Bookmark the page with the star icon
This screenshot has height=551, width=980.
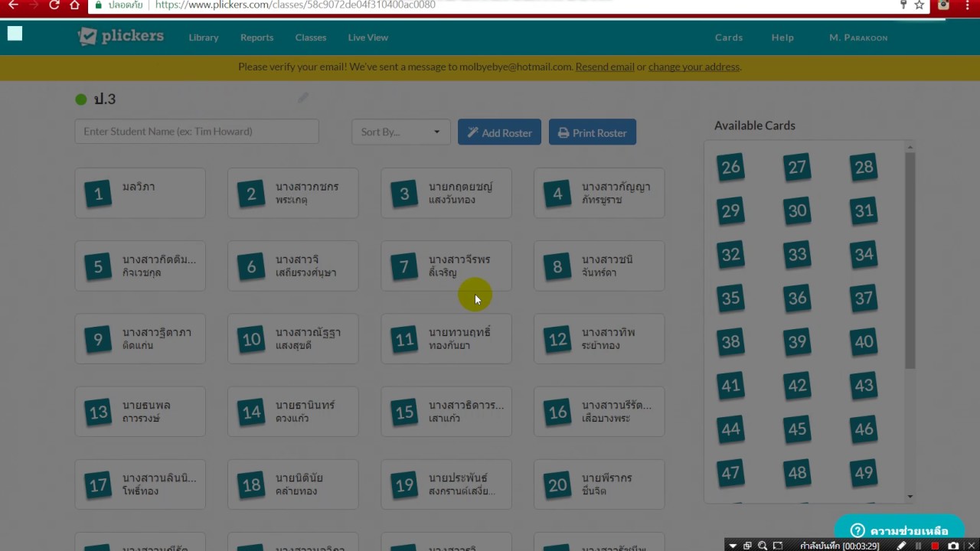920,5
